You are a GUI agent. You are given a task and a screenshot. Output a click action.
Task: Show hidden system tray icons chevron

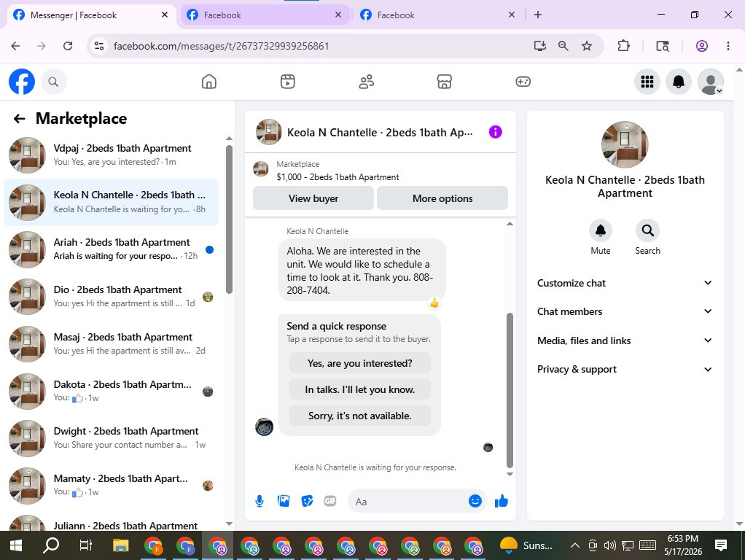pos(574,545)
